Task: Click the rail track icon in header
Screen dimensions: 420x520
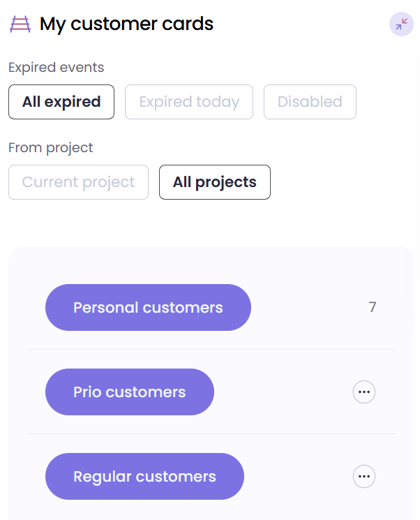Action: click(x=20, y=24)
